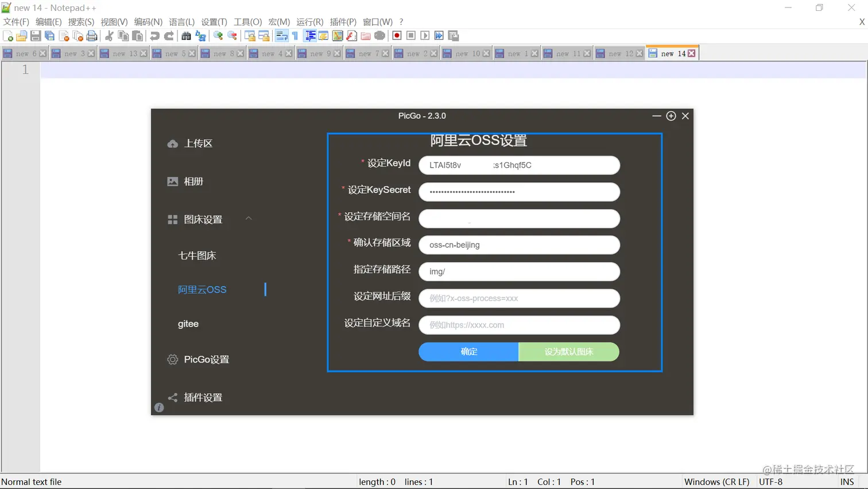Screen dimensions: 868x489
Task: Cut selection with the scissors icon
Action: [x=108, y=36]
